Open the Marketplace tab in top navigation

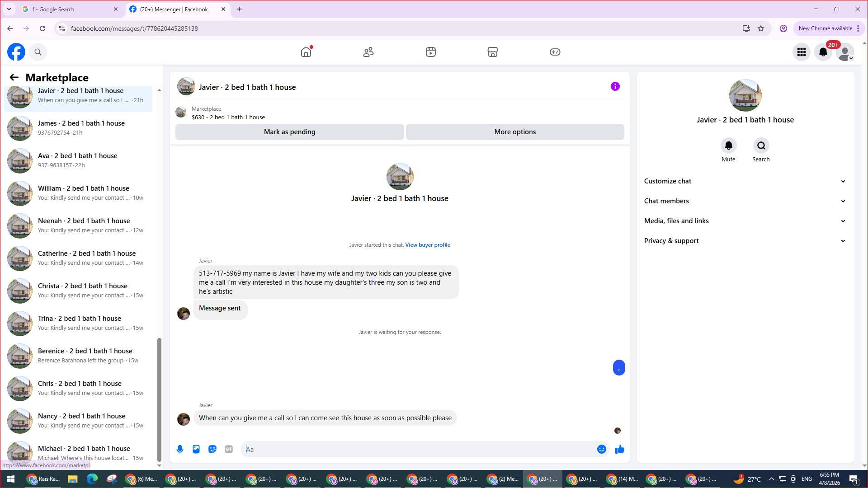pyautogui.click(x=493, y=52)
